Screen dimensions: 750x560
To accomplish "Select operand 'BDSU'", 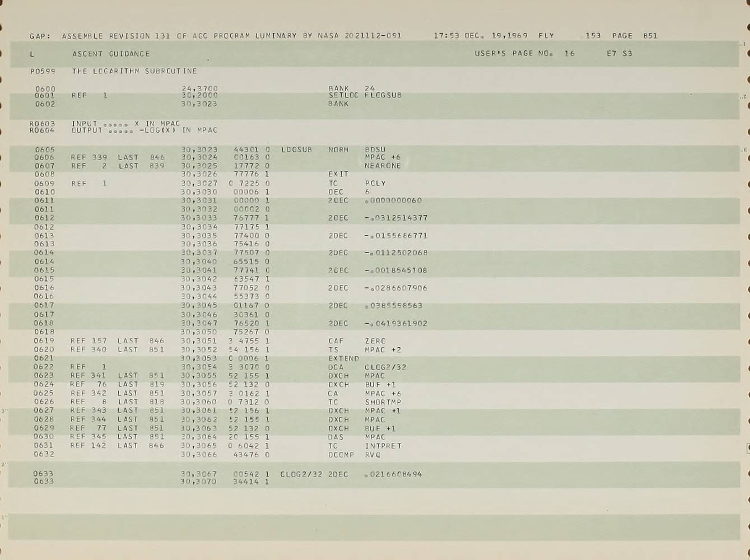I will [x=375, y=150].
